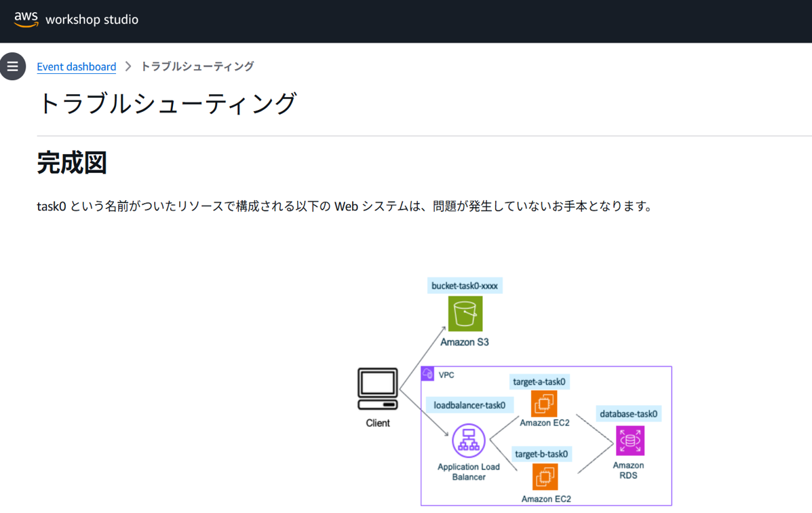Click the Amazon RDS database icon
This screenshot has height=513, width=812.
(x=629, y=440)
